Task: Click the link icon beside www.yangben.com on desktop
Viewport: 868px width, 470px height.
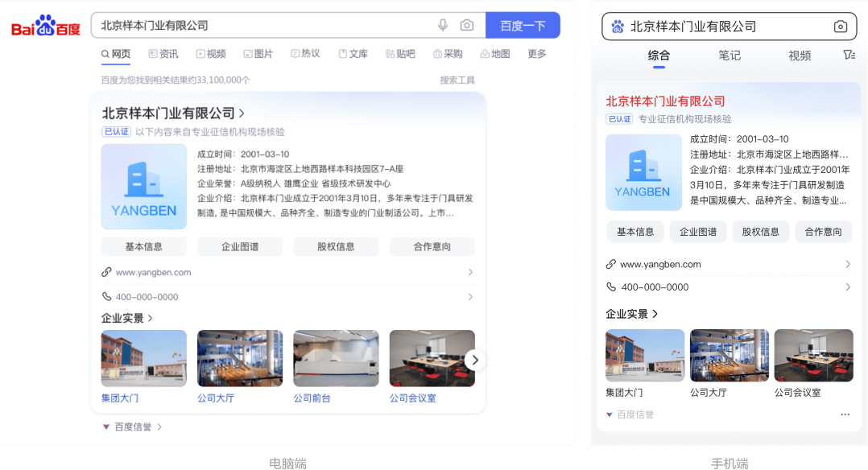Action: (x=106, y=272)
